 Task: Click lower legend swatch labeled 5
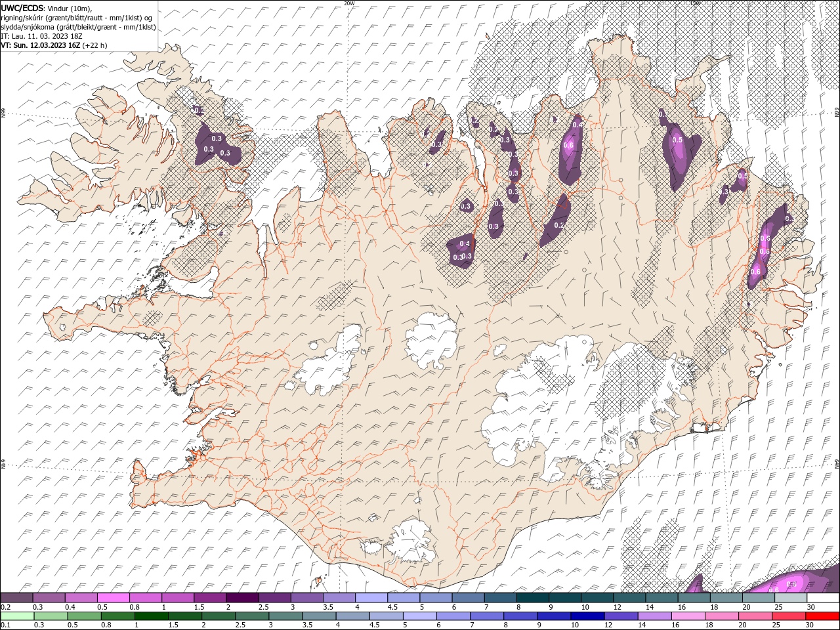click(419, 616)
